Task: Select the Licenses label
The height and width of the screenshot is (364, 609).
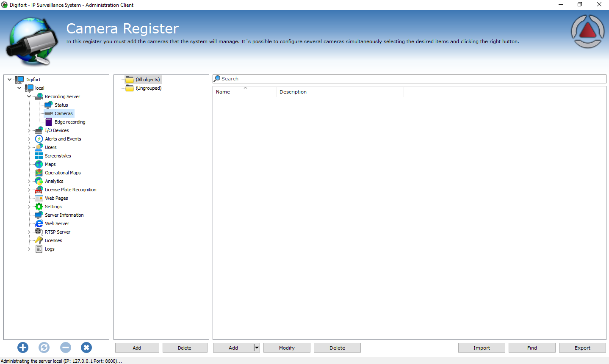Action: click(x=53, y=240)
